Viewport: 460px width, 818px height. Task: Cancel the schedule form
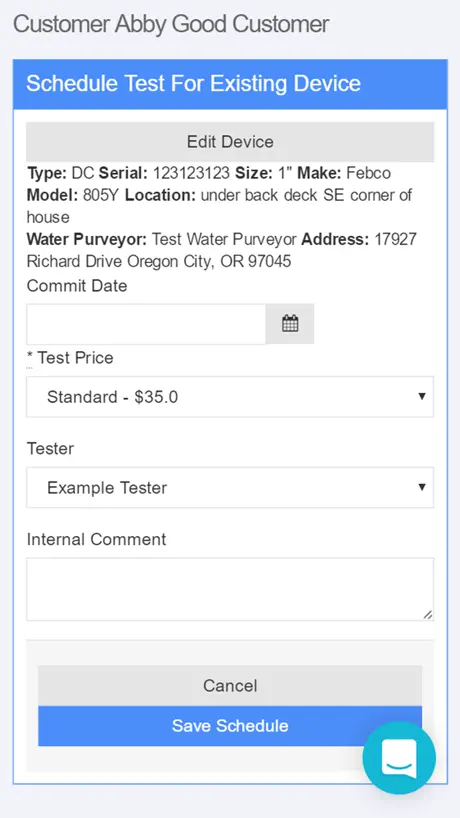[230, 685]
